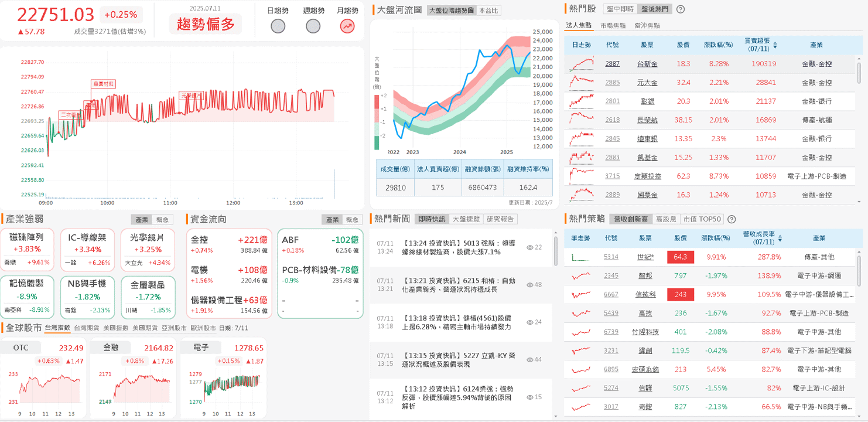
Task: Open the 市場焦點 tab
Action: pos(613,26)
